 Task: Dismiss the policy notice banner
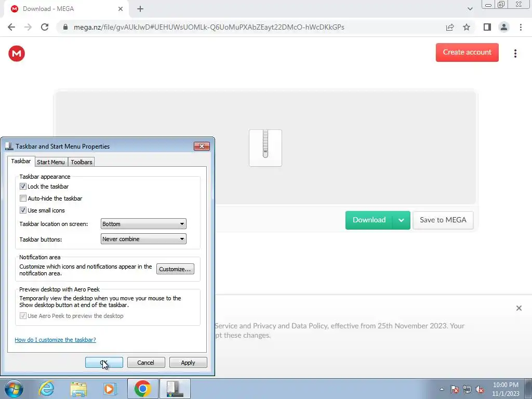(519, 308)
